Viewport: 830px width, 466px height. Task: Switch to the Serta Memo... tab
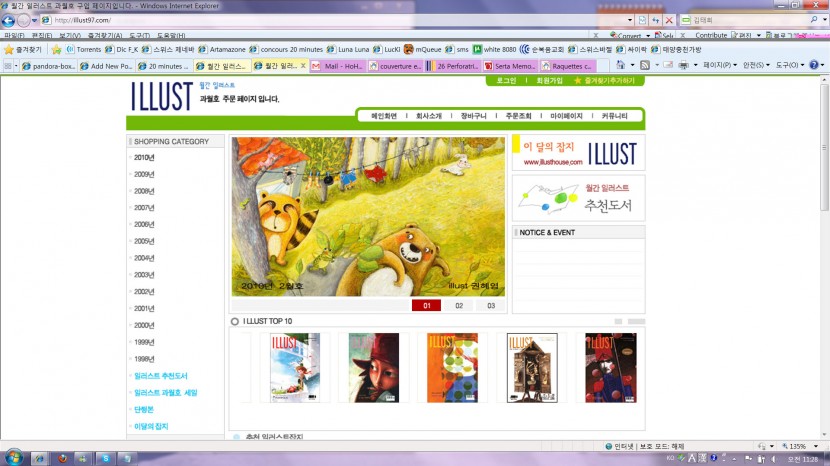point(510,66)
